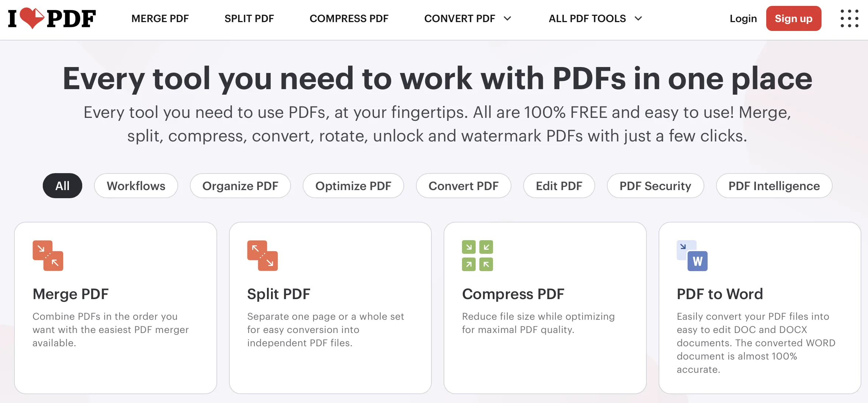
Task: Select the All filter pill
Action: (x=62, y=186)
